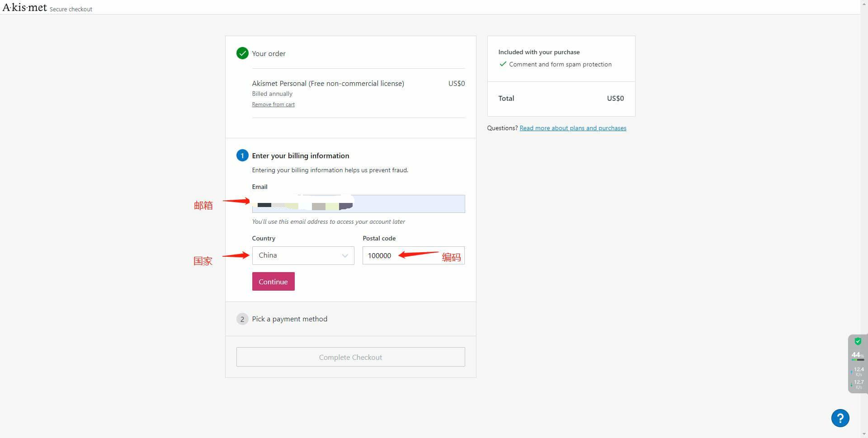Click the green checkmark beside Your order
Screen dimensions: 868x438
pyautogui.click(x=242, y=53)
